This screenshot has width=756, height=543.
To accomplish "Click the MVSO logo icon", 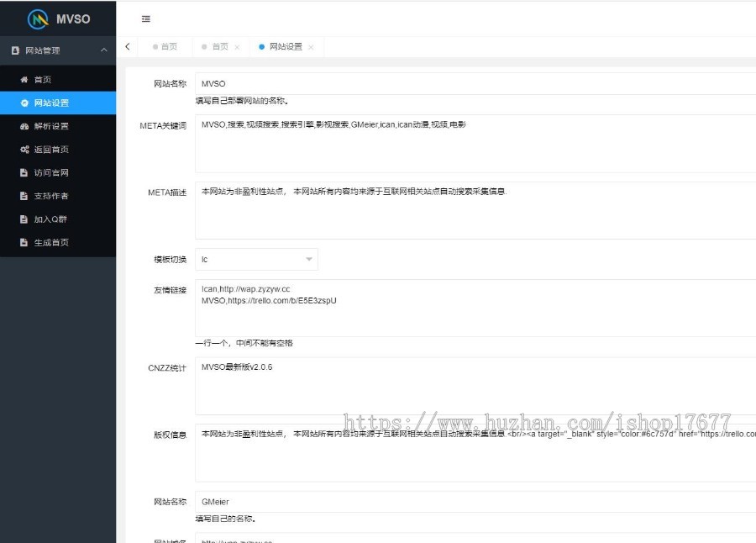I will [x=38, y=19].
